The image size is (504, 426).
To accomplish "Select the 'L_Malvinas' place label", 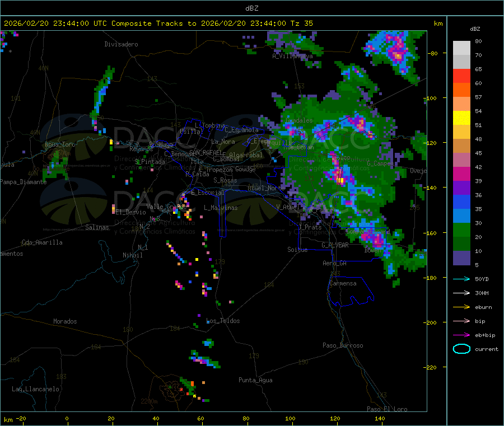I will [221, 208].
